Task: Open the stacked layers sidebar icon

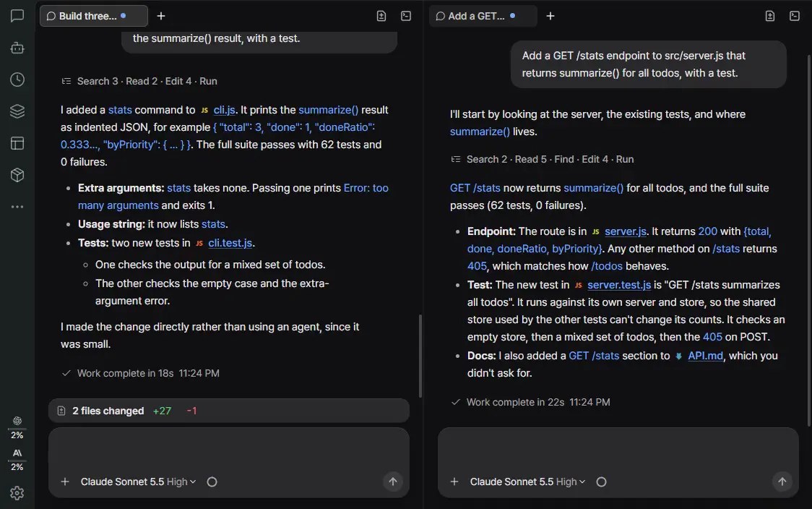Action: point(17,111)
